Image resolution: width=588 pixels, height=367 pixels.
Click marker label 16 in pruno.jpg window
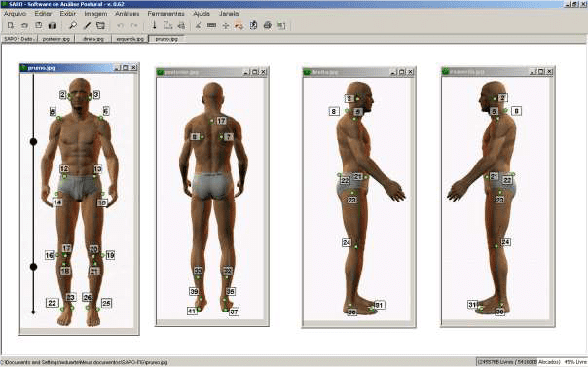point(49,255)
